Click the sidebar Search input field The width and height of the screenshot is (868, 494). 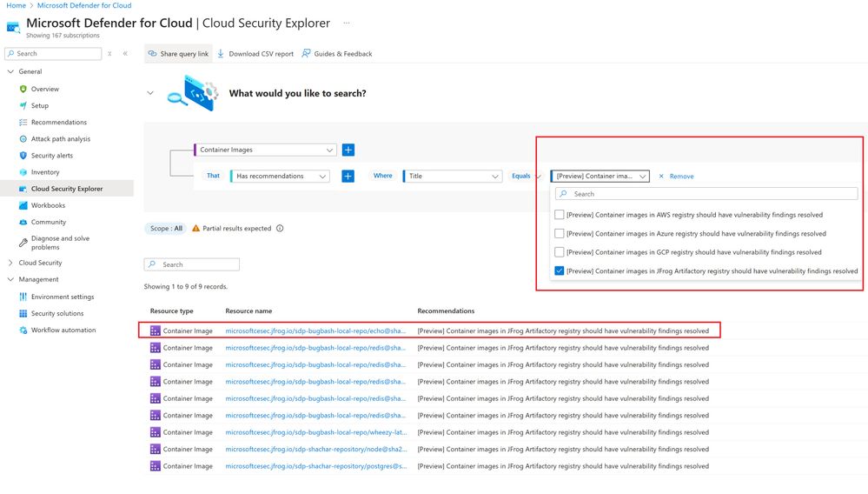click(53, 54)
